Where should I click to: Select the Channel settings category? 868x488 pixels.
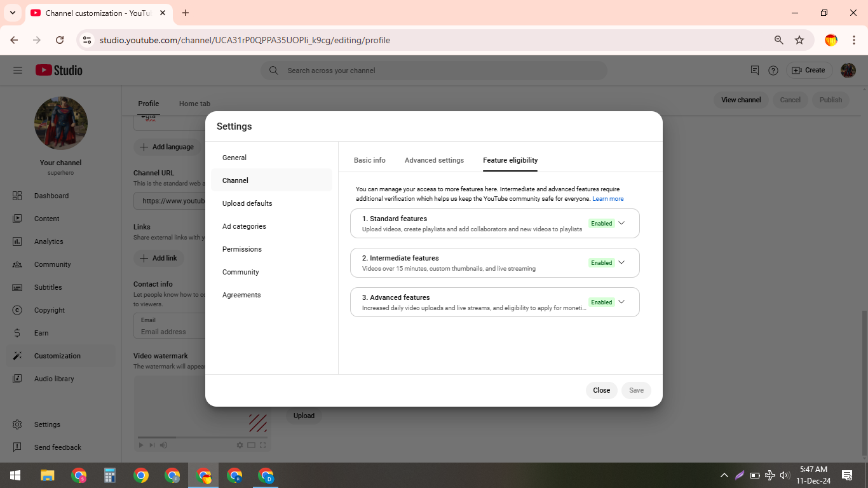coord(271,180)
